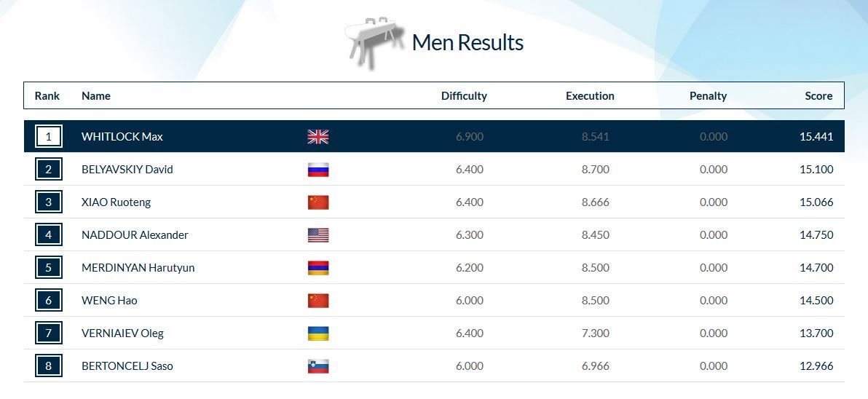
Task: Click the Men Results heading
Action: pyautogui.click(x=467, y=42)
